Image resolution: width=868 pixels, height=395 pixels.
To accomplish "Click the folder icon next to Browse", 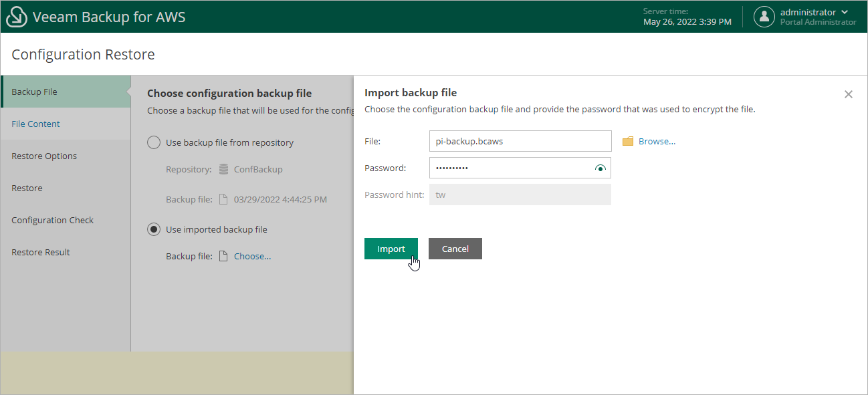I will click(627, 140).
